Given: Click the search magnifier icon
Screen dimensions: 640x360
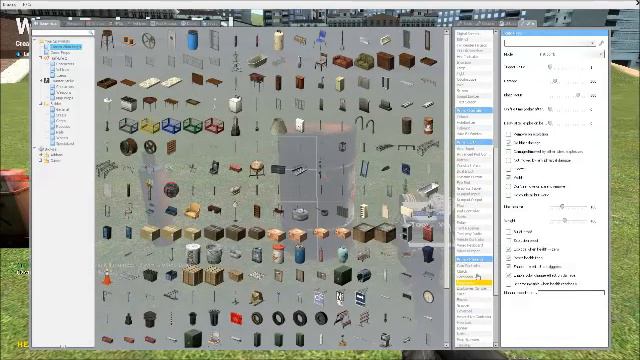Looking at the screenshot, I should click(91, 32).
